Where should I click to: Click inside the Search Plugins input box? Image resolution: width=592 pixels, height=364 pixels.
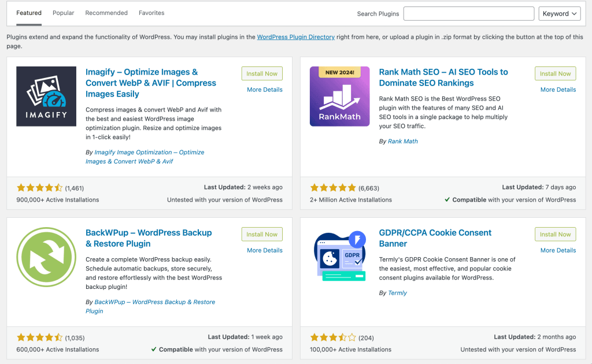468,13
